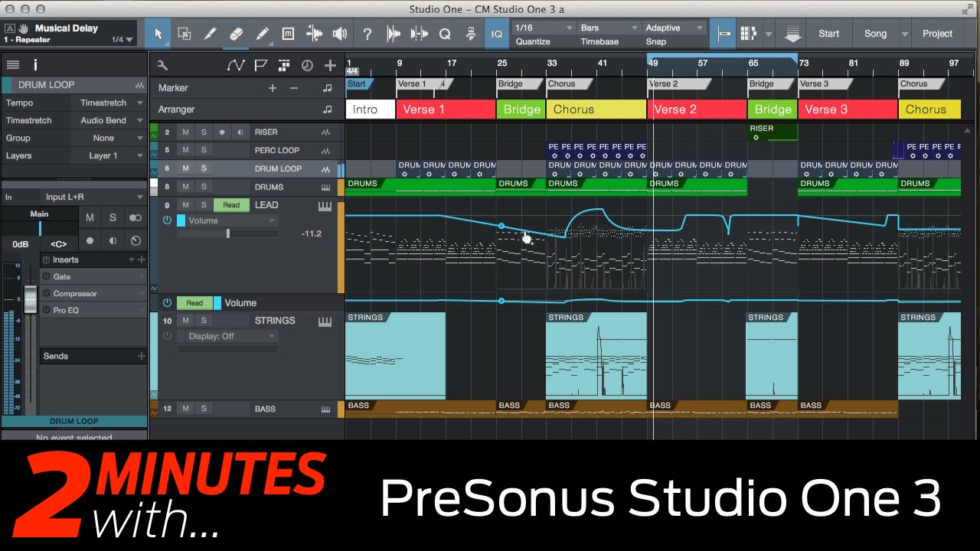980x551 pixels.
Task: Click the channel Mute M button
Action: pyautogui.click(x=90, y=218)
